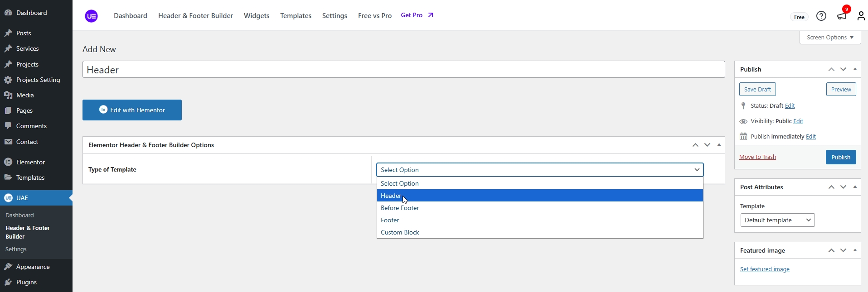Image resolution: width=868 pixels, height=292 pixels.
Task: Click the Edit with Elementor button
Action: click(132, 110)
